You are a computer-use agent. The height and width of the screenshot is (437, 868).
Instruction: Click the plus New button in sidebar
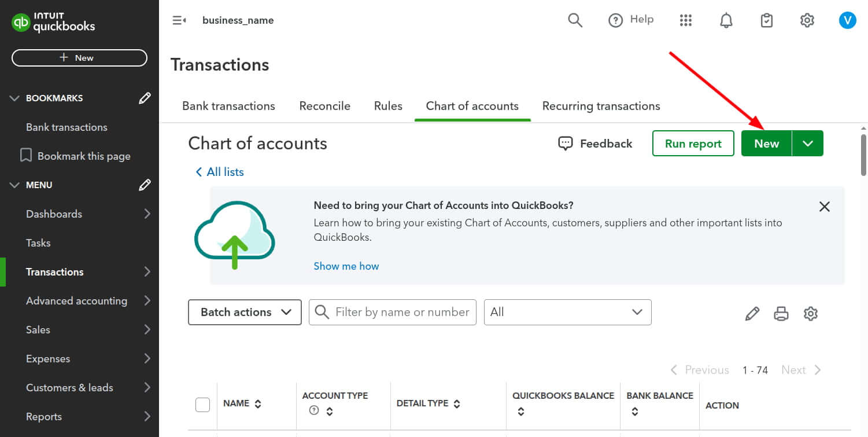(79, 58)
